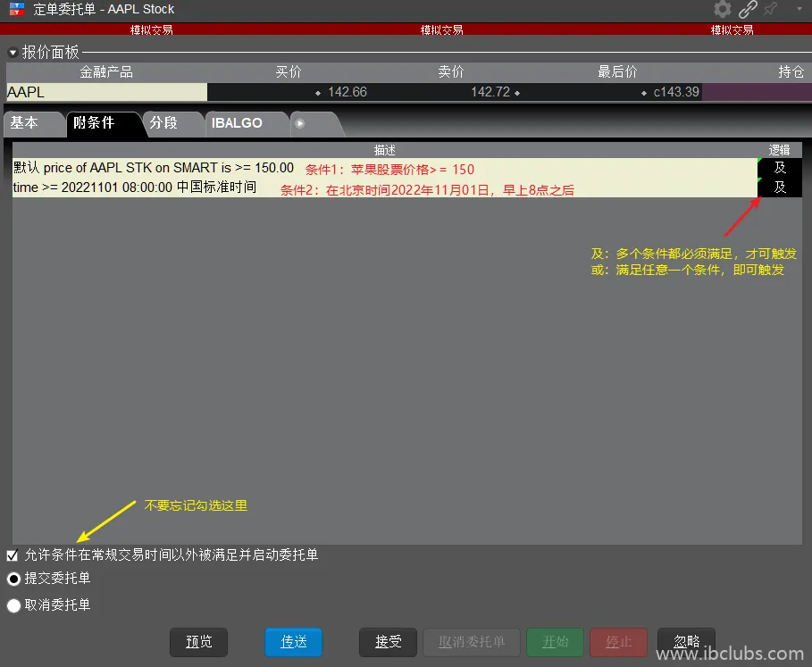This screenshot has height=667, width=812.
Task: Click the 接受 accept button
Action: 388,642
